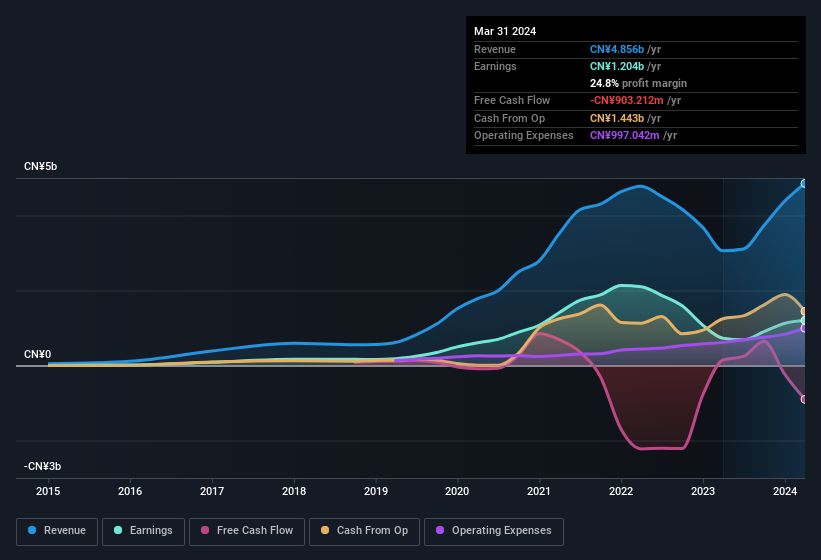Click the Earnings endpoint marker on chart
Viewport: 821px width, 560px height.
click(804, 320)
